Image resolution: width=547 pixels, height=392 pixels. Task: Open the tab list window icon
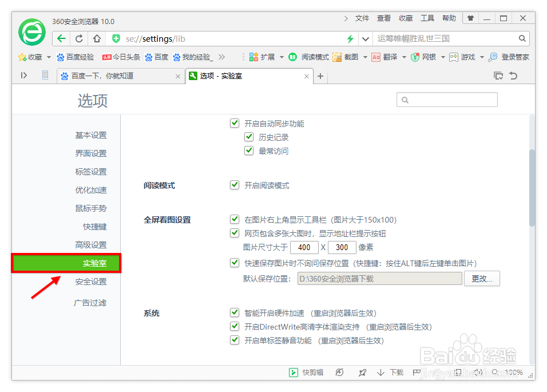click(x=498, y=76)
